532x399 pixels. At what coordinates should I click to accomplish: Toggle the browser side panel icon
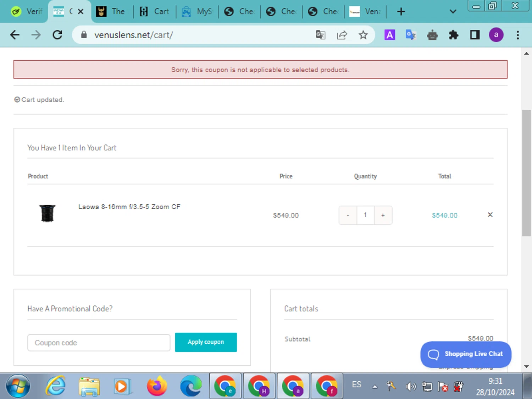pyautogui.click(x=475, y=35)
